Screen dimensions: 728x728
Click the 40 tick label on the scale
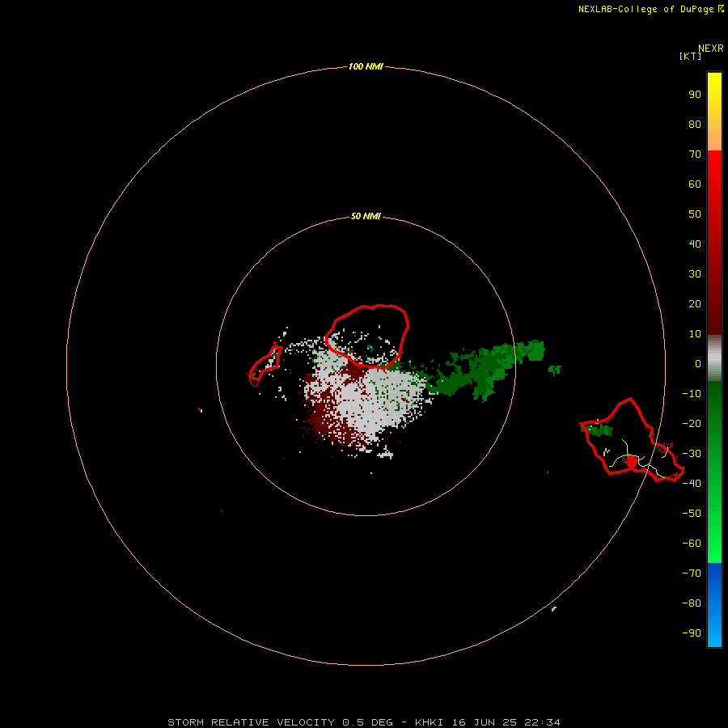(695, 244)
